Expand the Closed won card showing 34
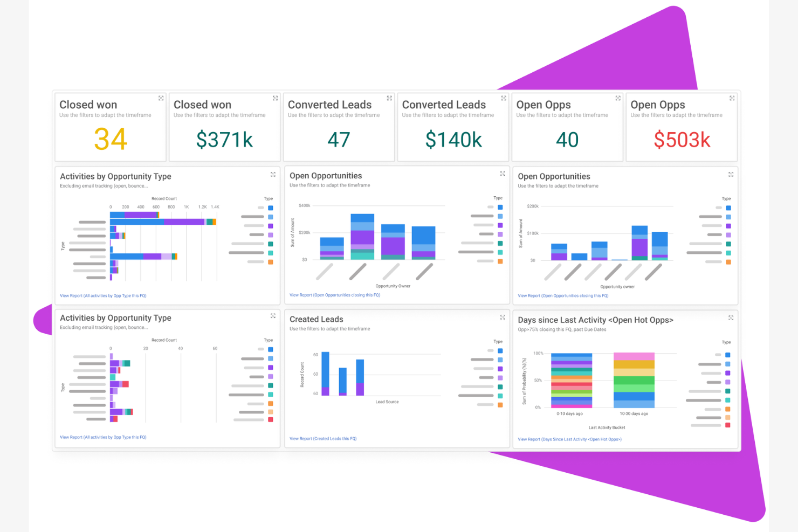798x532 pixels. click(161, 98)
